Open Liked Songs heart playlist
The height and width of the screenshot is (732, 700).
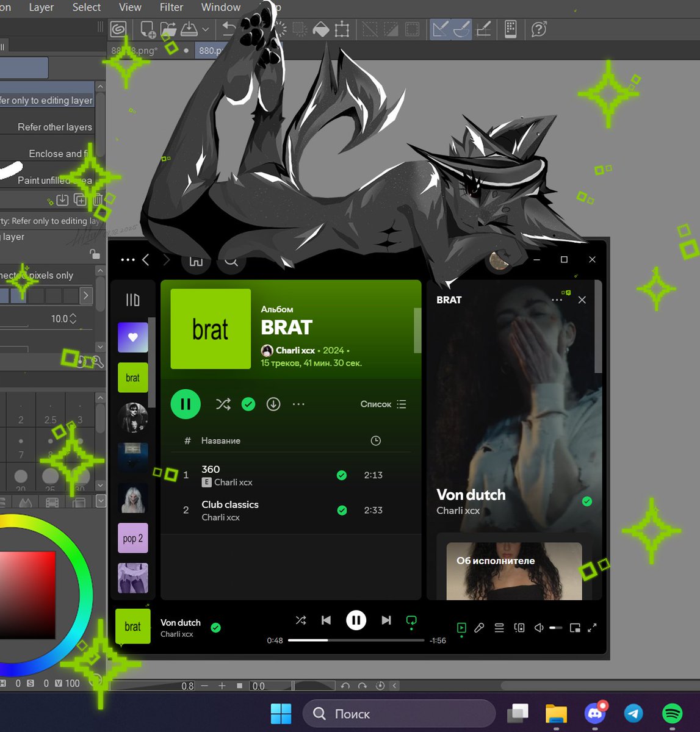click(x=133, y=337)
